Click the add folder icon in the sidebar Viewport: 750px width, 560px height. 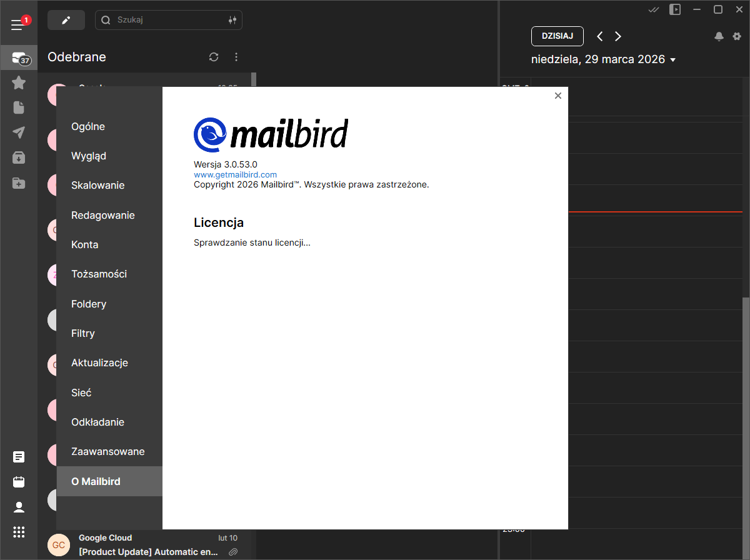point(19,183)
